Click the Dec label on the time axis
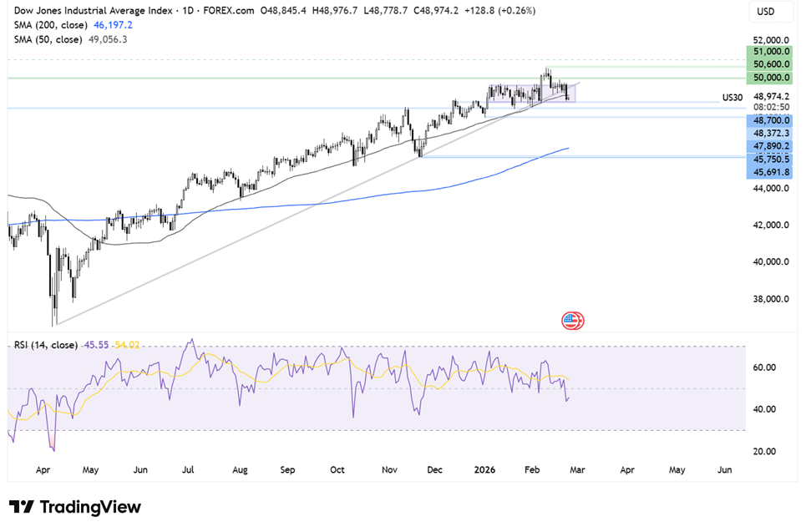The image size is (806, 532). click(x=435, y=470)
